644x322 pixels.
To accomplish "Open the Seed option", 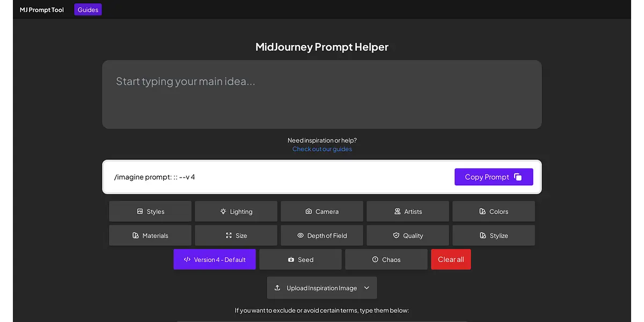I will point(301,260).
